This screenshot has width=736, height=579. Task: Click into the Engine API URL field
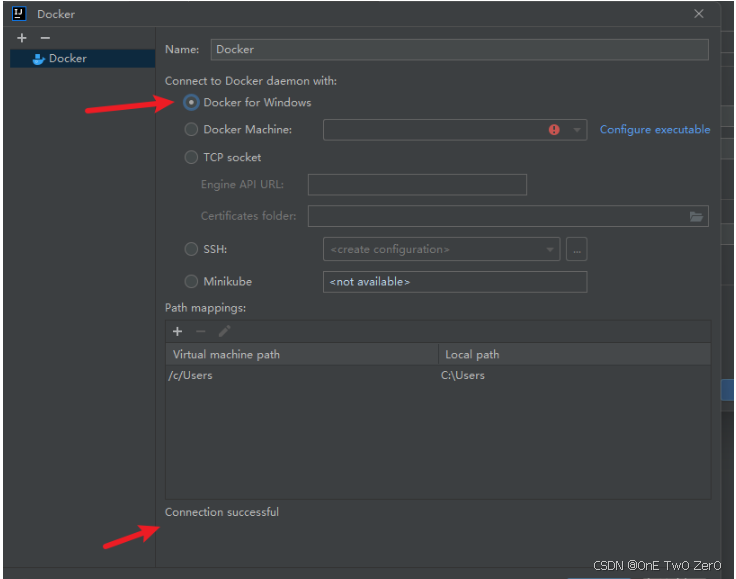pyautogui.click(x=417, y=184)
